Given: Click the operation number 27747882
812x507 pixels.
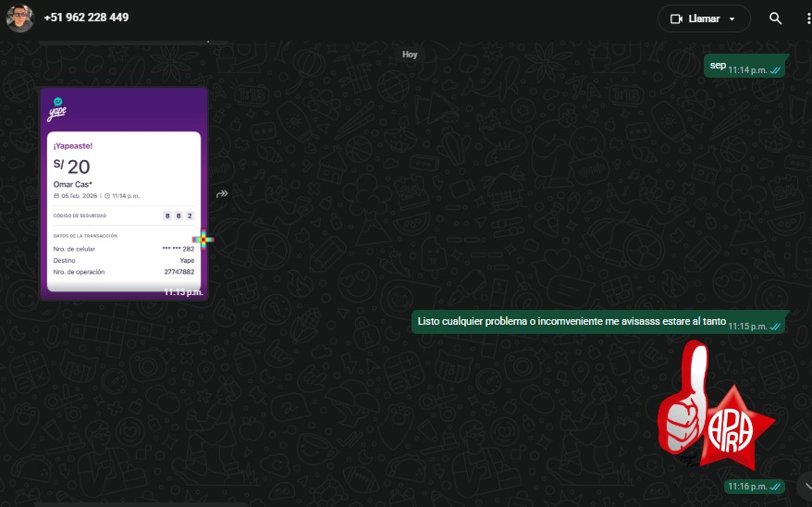Looking at the screenshot, I should tap(179, 272).
